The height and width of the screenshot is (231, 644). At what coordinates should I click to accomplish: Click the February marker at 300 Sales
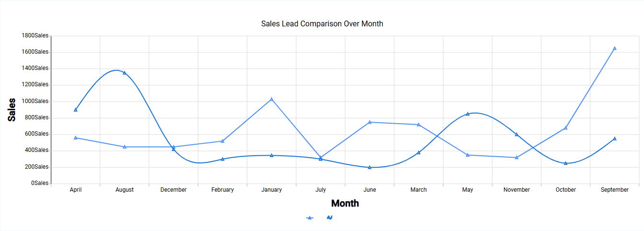(222, 159)
